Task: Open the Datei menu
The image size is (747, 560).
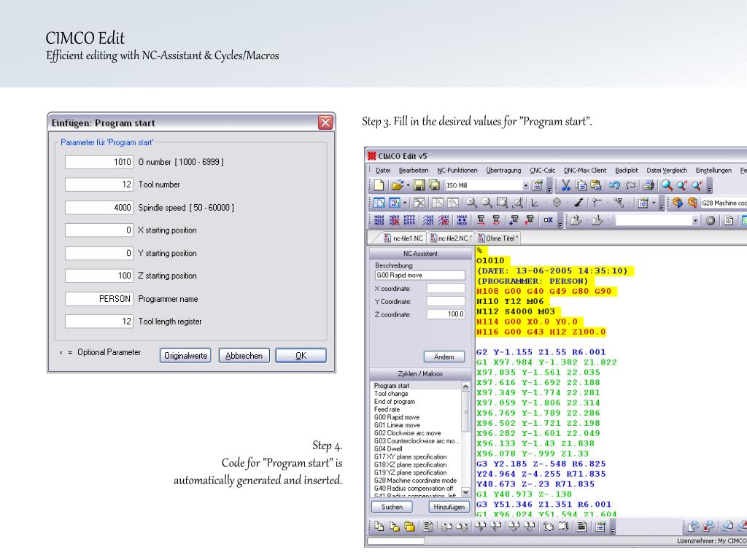Action: [383, 170]
